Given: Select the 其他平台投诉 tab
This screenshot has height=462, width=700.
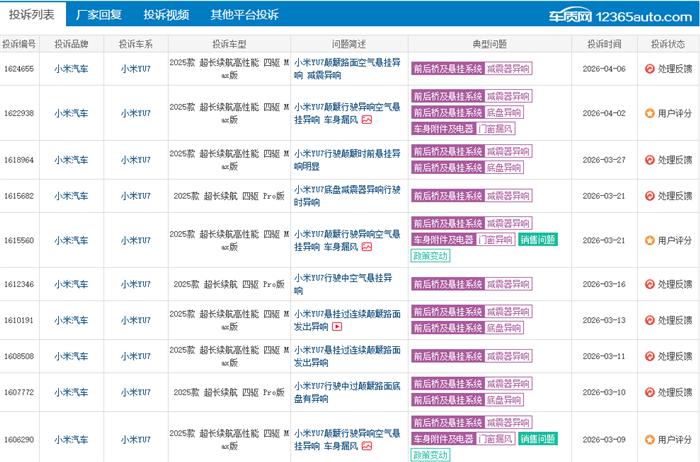Looking at the screenshot, I should [244, 15].
